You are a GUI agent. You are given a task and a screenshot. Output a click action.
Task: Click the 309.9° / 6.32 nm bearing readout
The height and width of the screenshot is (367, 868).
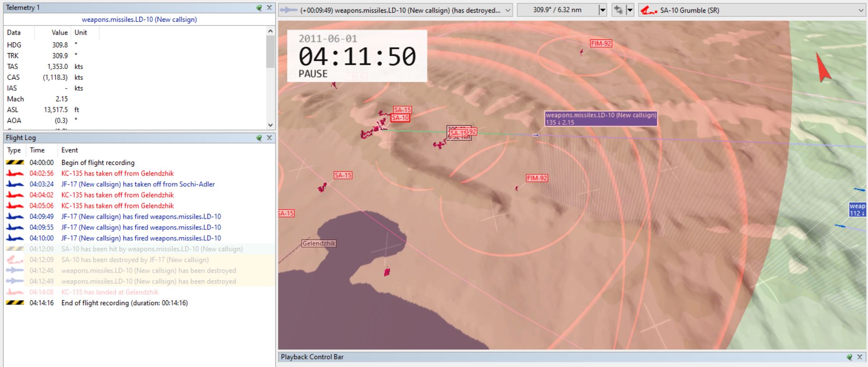coord(557,10)
